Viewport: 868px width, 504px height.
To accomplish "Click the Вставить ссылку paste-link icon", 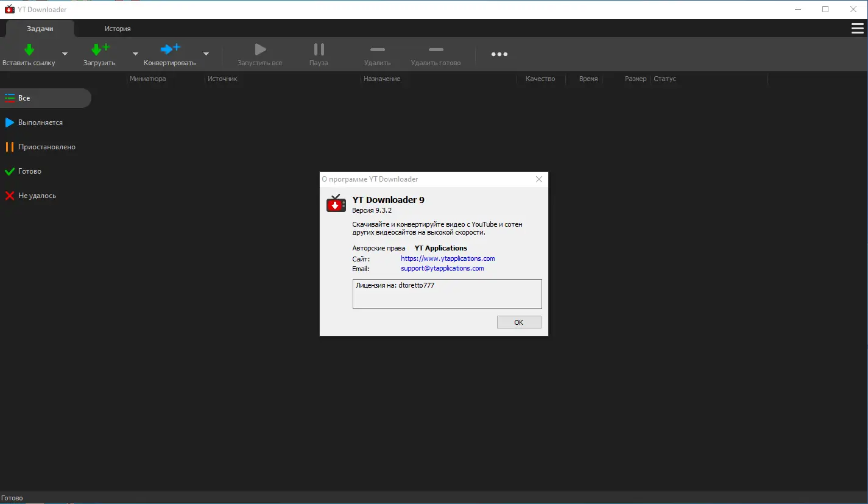I will (x=28, y=50).
